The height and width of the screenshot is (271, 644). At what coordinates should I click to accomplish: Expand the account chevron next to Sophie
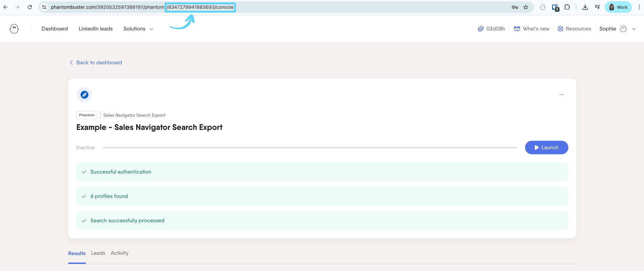[x=634, y=29]
